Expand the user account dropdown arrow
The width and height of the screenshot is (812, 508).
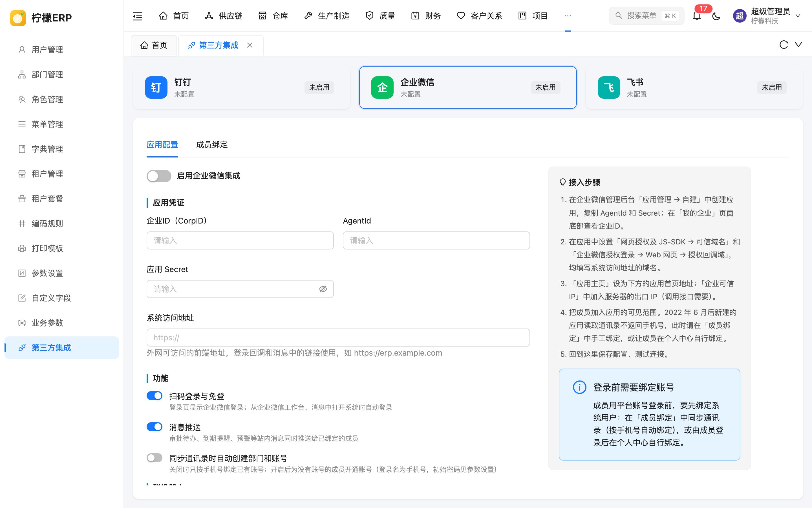(x=798, y=16)
